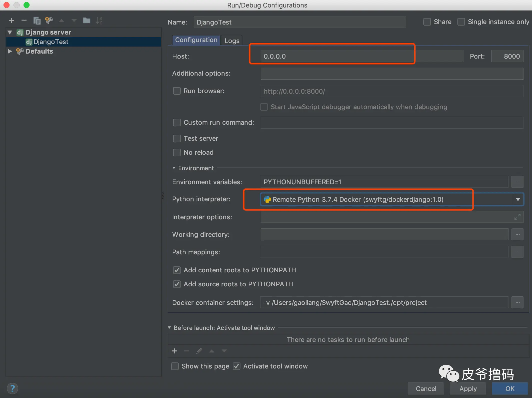The height and width of the screenshot is (398, 532).
Task: Expand the interpreter options field icon
Action: pyautogui.click(x=517, y=217)
